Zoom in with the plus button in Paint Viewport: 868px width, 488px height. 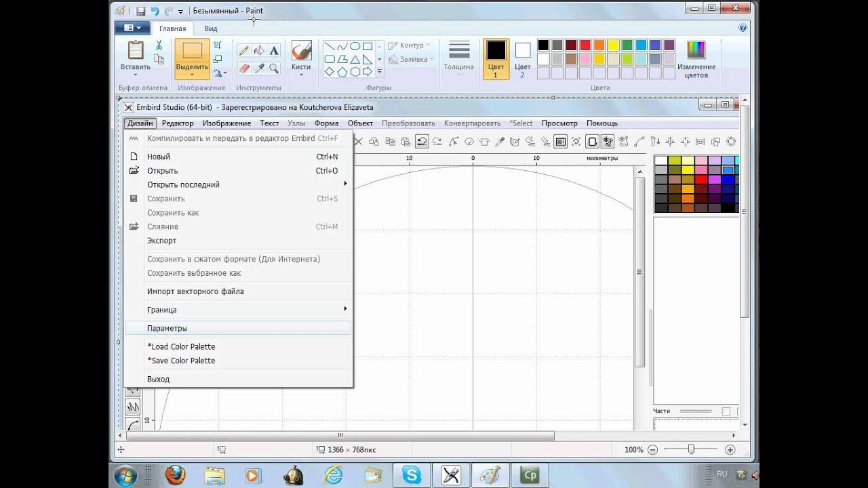pos(730,449)
